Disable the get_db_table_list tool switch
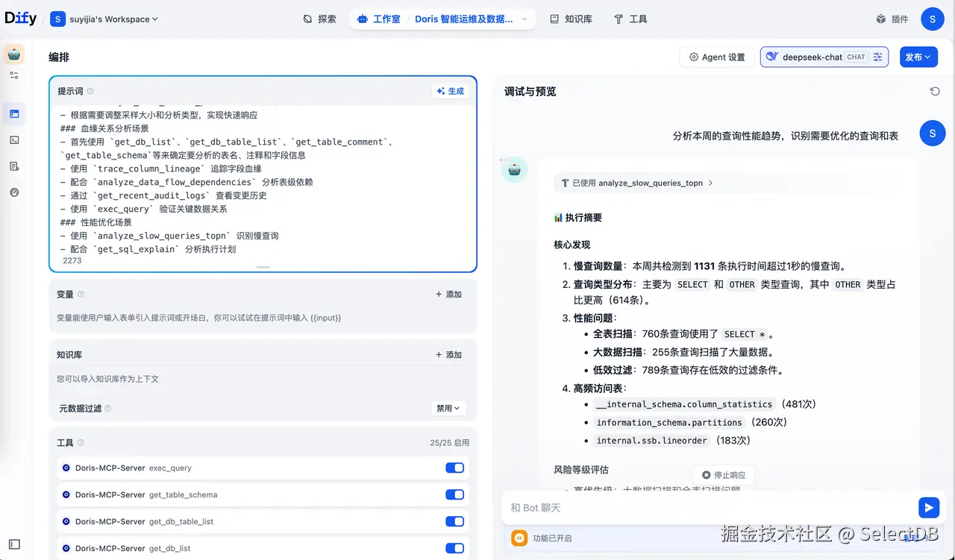Viewport: 955px width, 560px height. (x=454, y=521)
